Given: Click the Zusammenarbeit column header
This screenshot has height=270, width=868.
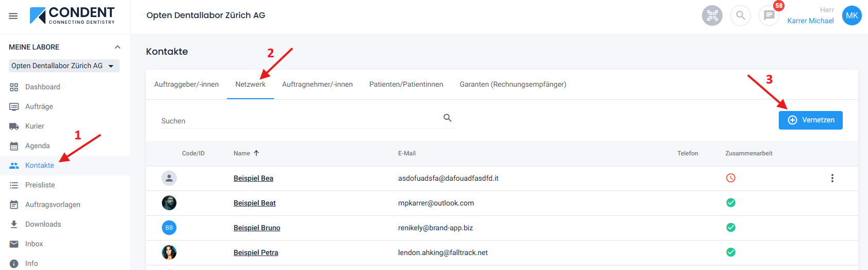Looking at the screenshot, I should coord(749,153).
